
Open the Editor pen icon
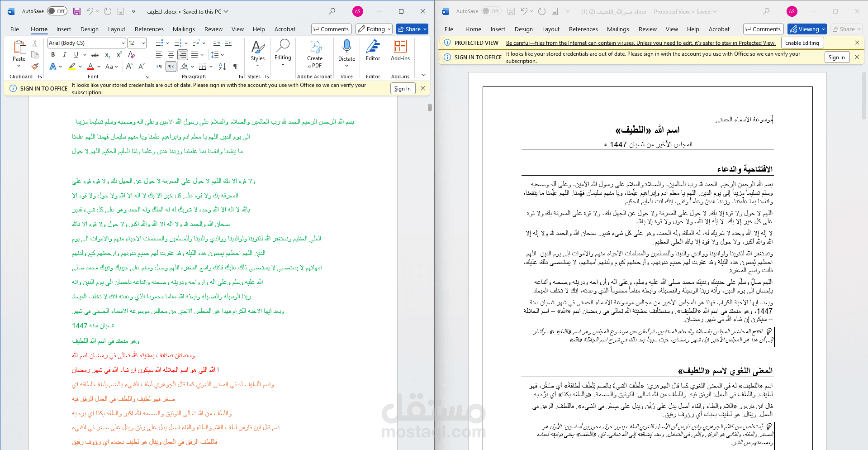click(x=373, y=50)
